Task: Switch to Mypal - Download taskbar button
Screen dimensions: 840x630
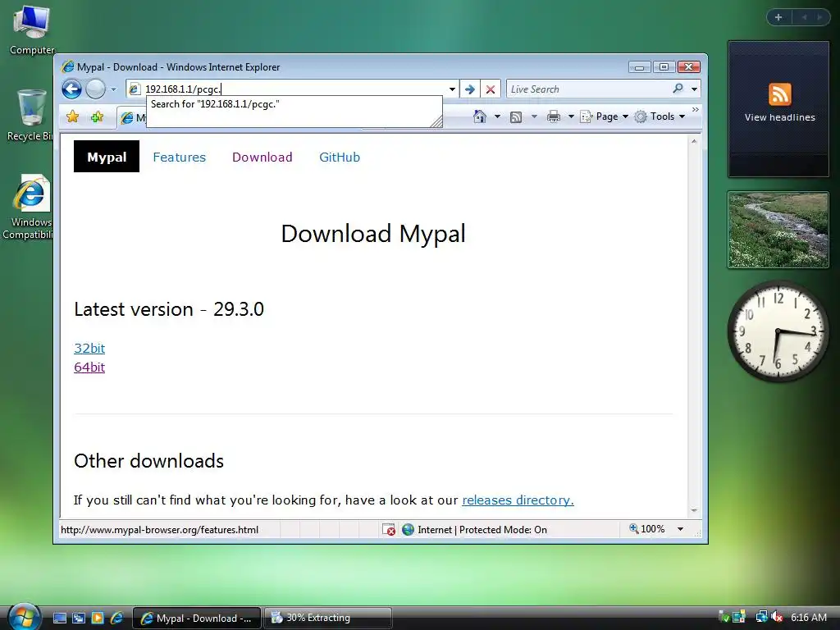Action: (197, 619)
